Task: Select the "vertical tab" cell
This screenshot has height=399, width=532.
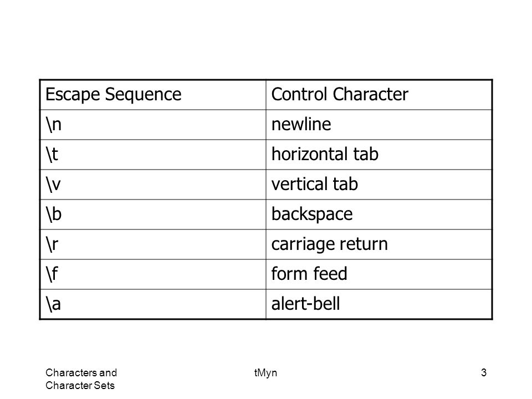Action: pos(379,184)
